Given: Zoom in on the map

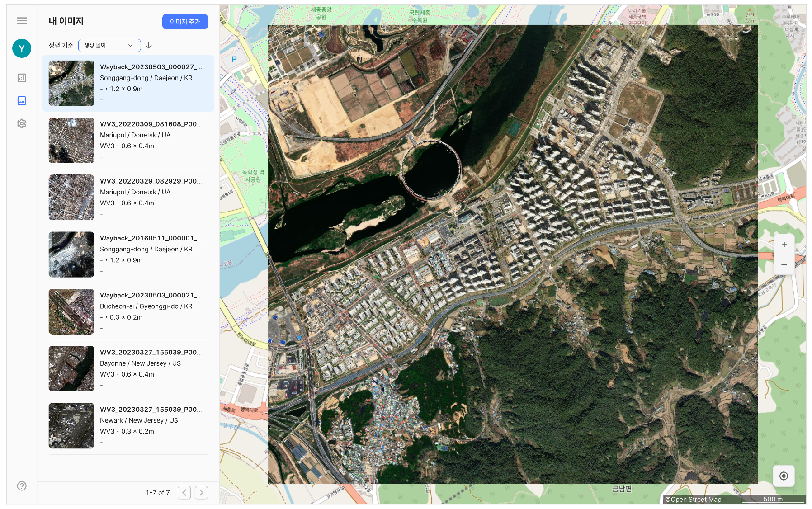Looking at the screenshot, I should click(784, 245).
